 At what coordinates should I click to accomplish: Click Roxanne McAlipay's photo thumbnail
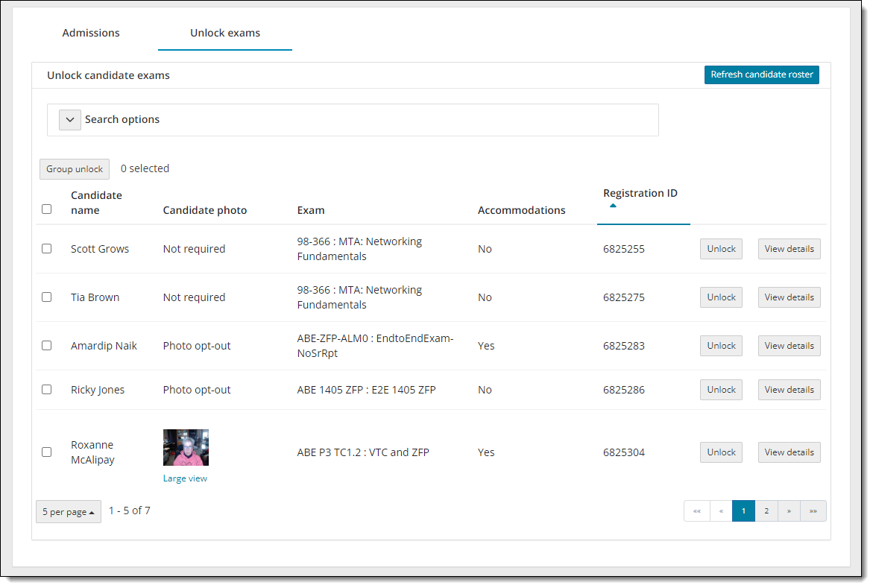pyautogui.click(x=186, y=447)
